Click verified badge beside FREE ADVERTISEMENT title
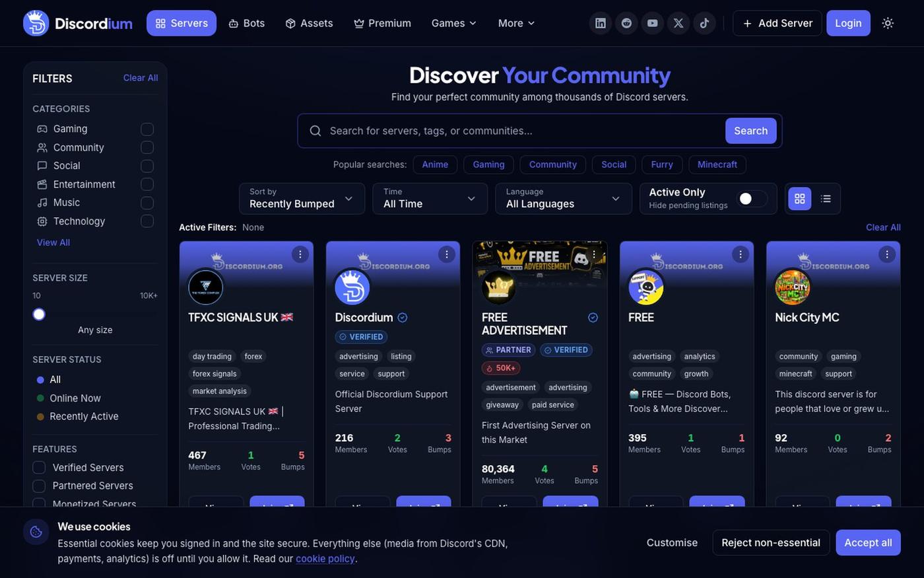Image resolution: width=924 pixels, height=578 pixels. pyautogui.click(x=593, y=318)
